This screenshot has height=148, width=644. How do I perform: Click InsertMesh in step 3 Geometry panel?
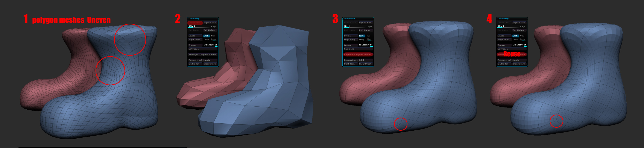point(366,64)
